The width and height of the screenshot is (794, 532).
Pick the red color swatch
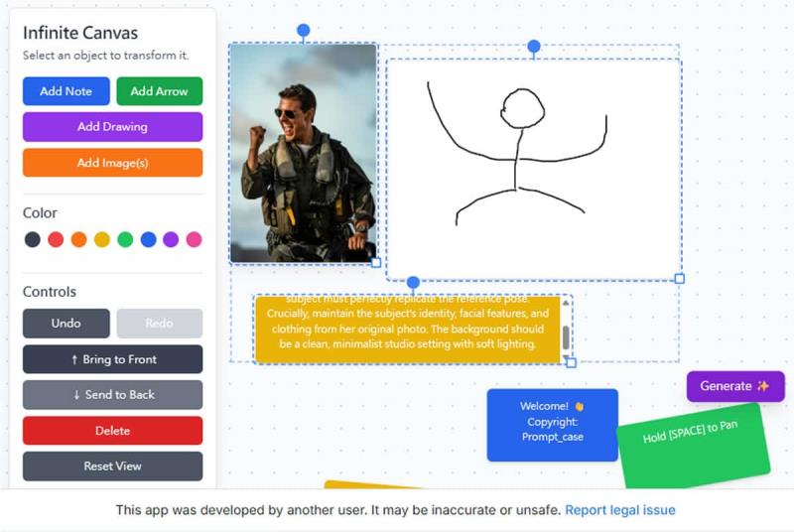pos(56,239)
